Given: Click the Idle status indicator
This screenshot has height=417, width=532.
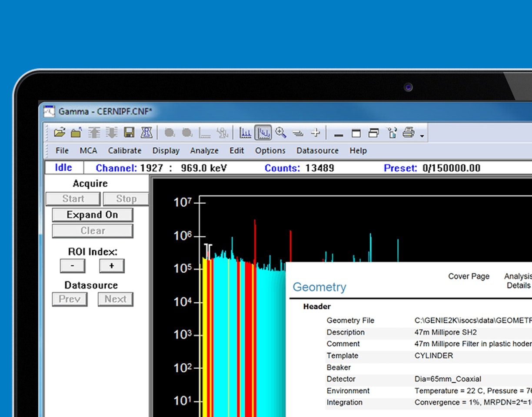Looking at the screenshot, I should pos(63,168).
